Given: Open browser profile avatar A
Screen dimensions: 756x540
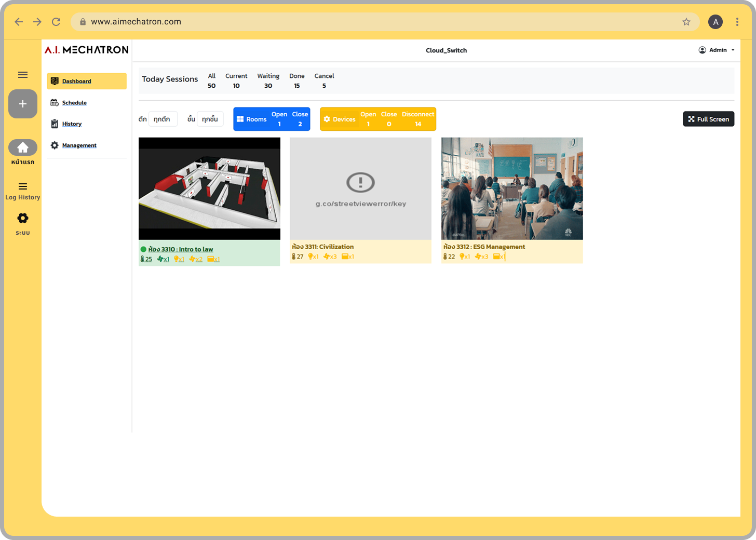Looking at the screenshot, I should pyautogui.click(x=716, y=22).
